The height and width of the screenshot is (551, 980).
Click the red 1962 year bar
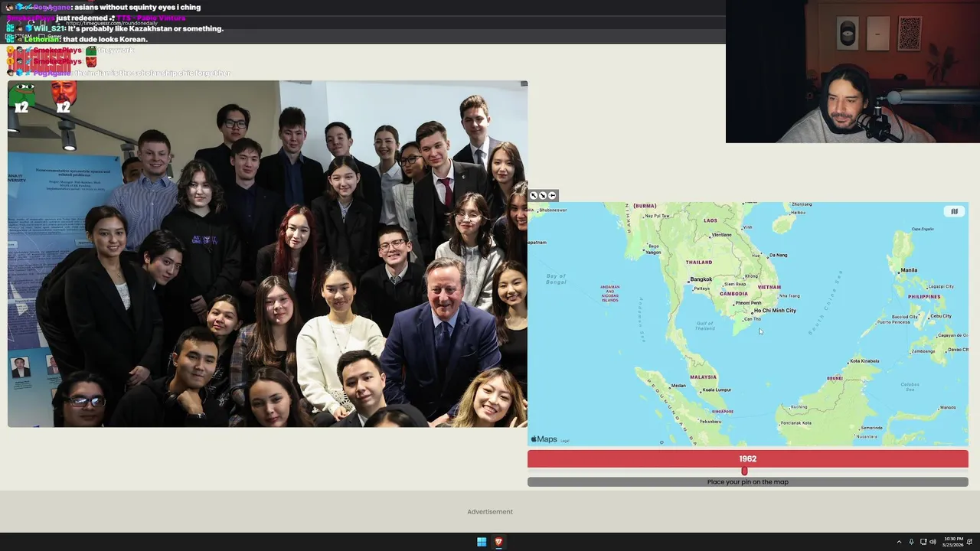[747, 459]
